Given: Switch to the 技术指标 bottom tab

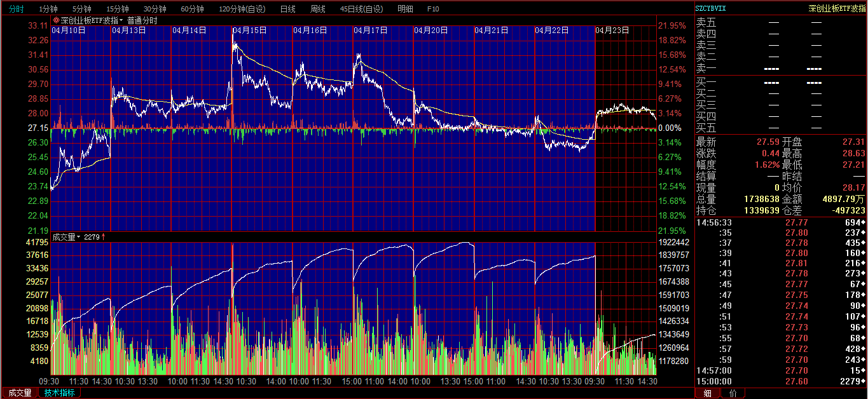Looking at the screenshot, I should click(x=59, y=393).
